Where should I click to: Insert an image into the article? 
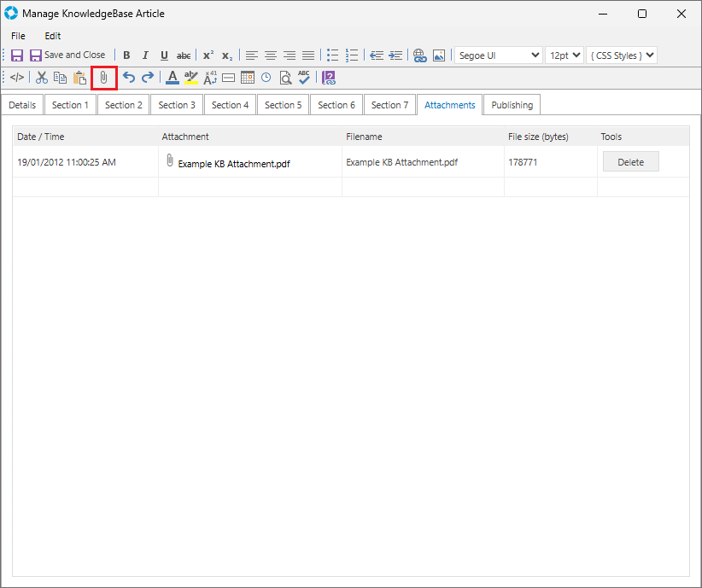pos(439,55)
